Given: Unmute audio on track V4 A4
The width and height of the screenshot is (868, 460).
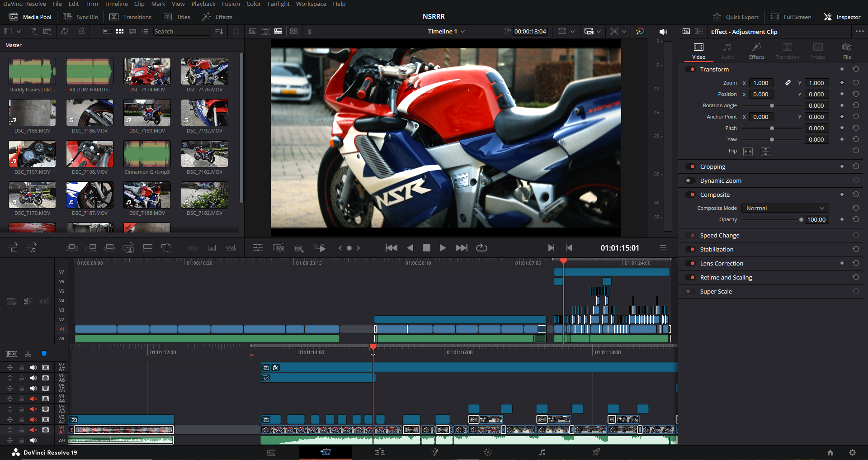Looking at the screenshot, I should pyautogui.click(x=33, y=398).
